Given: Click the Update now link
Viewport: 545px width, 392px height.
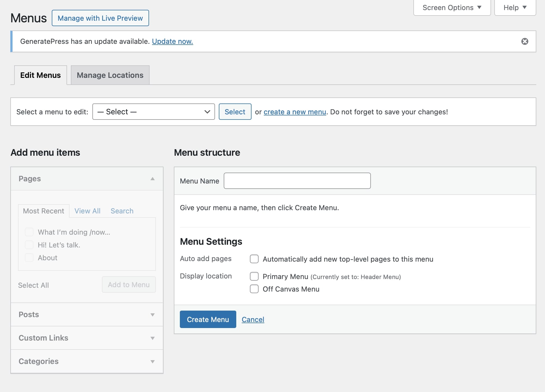Looking at the screenshot, I should pyautogui.click(x=172, y=41).
